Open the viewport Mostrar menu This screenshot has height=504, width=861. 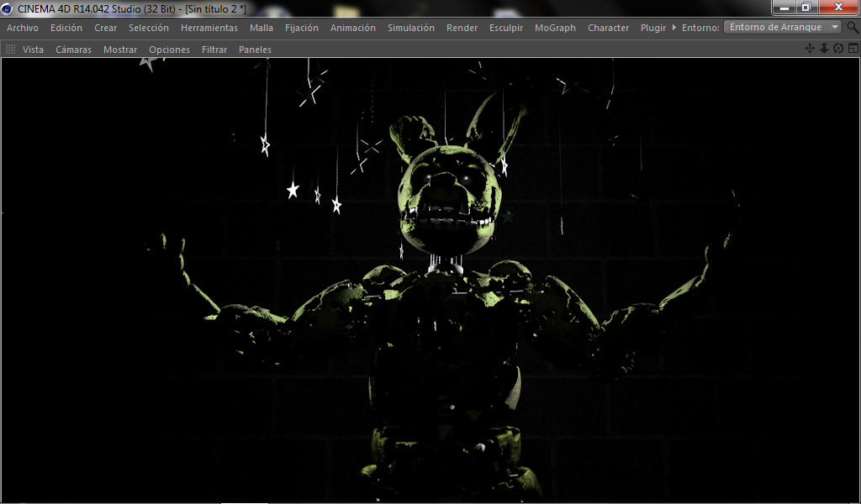[120, 50]
